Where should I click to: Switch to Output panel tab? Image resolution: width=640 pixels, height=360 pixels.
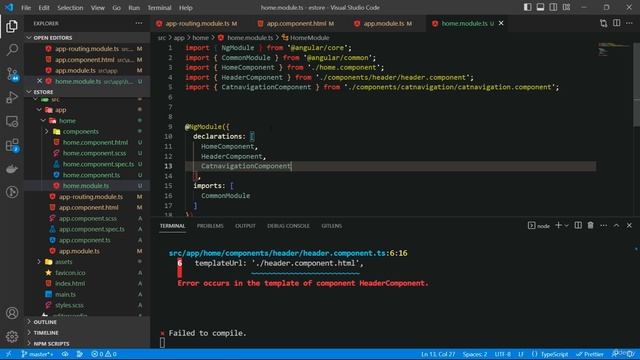pyautogui.click(x=245, y=226)
